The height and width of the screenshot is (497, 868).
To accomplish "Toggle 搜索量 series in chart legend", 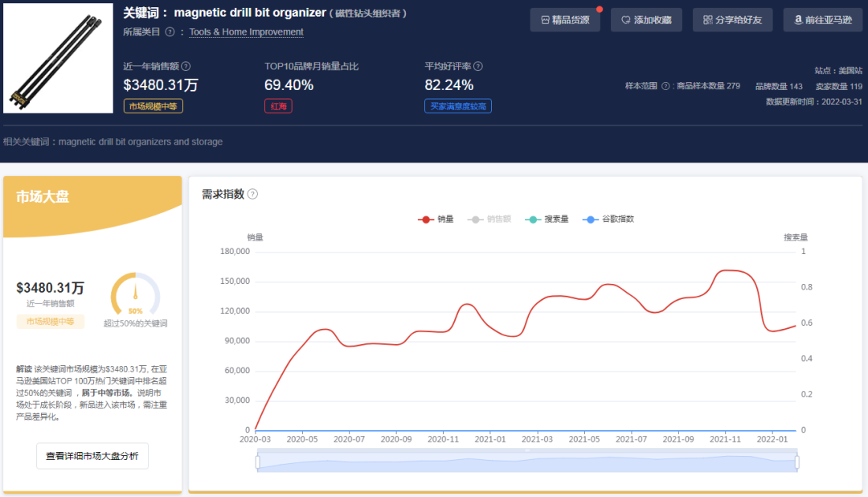I will pos(547,220).
